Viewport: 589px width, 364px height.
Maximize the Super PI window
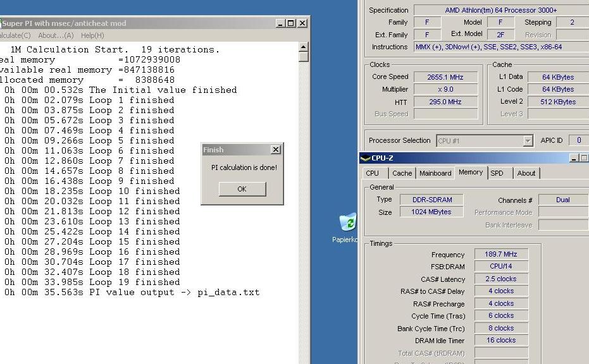click(x=291, y=23)
